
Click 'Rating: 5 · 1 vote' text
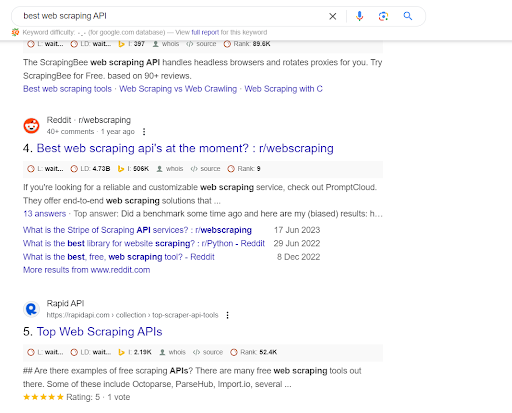(98, 397)
